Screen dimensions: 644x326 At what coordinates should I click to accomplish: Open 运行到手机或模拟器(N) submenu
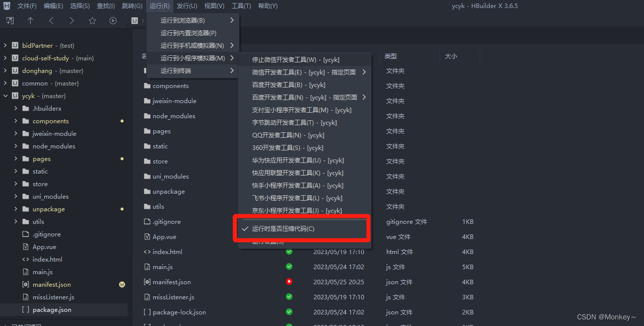[193, 45]
